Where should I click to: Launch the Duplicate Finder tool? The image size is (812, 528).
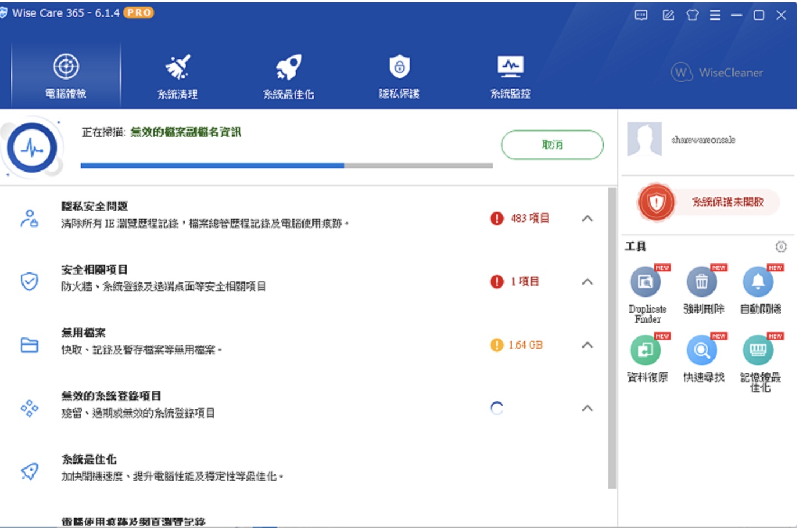click(647, 294)
